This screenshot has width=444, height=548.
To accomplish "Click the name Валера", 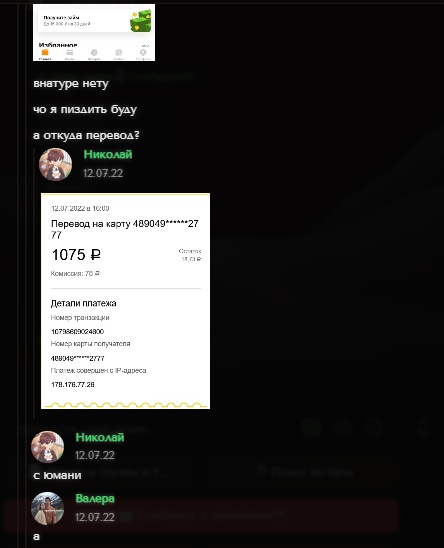I will (95, 498).
